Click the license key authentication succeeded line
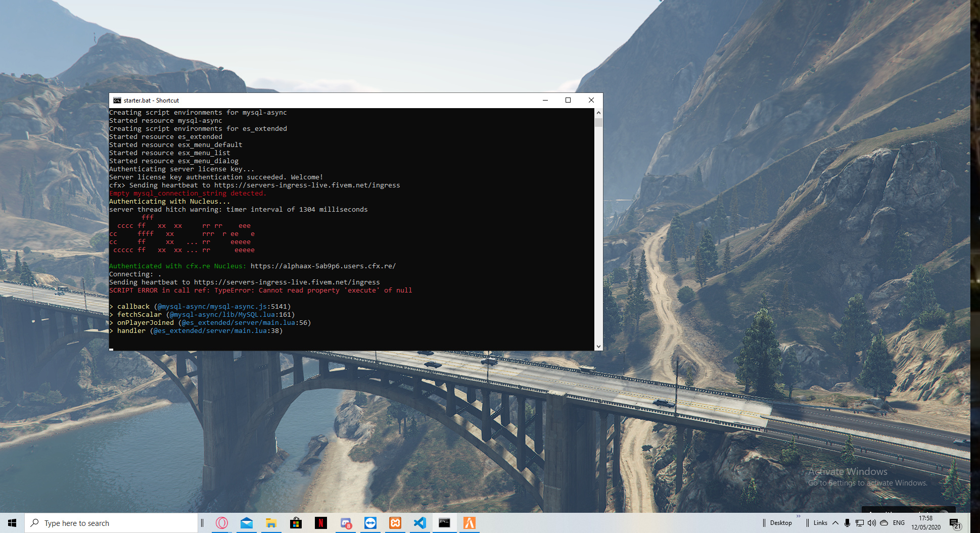 coord(216,177)
